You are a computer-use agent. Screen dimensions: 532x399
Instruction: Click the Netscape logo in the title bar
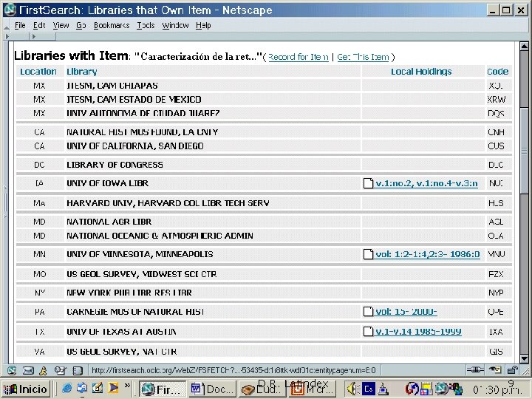(10, 10)
